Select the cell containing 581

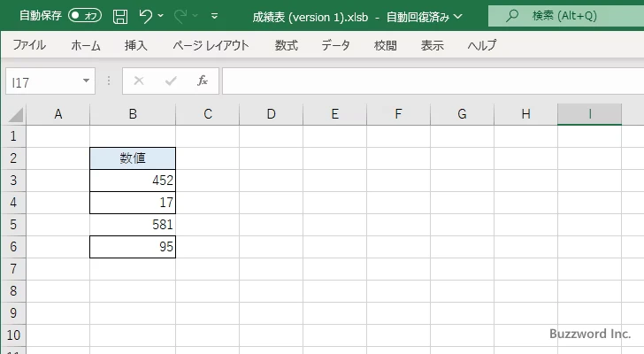[x=133, y=225]
